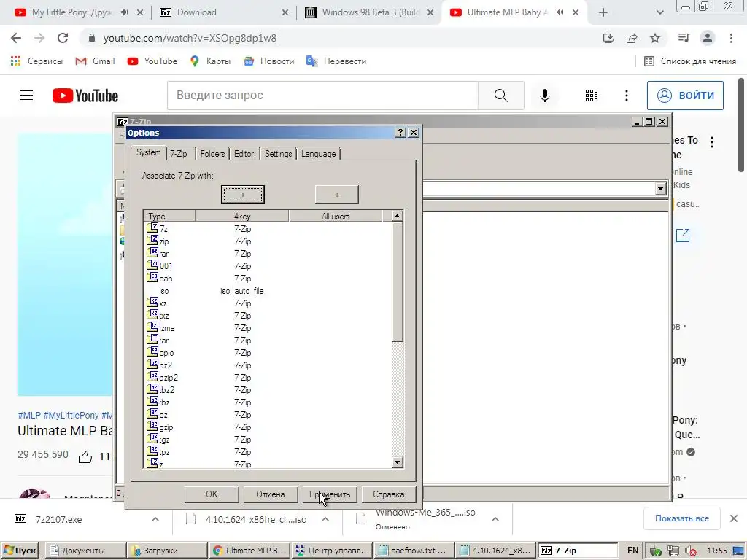Screen dimensions: 747x560
Task: Open the Language tab
Action: [318, 154]
